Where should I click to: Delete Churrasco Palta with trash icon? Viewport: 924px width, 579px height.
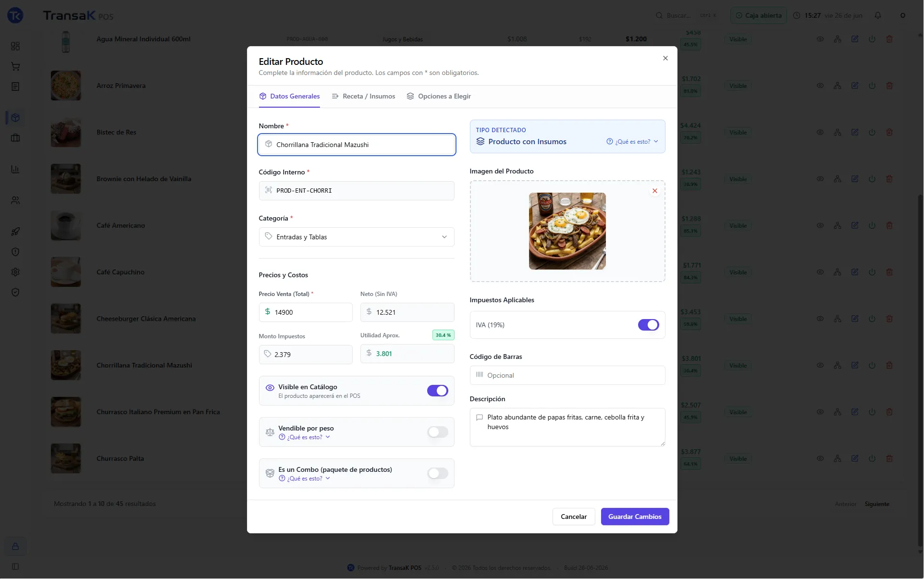[x=889, y=458]
